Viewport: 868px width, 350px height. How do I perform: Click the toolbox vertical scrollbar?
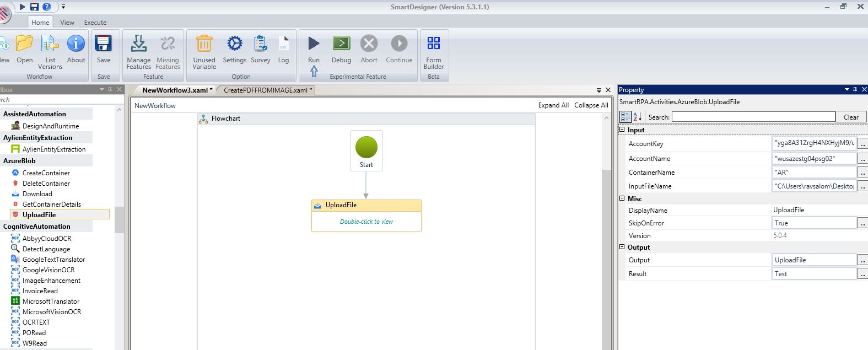pos(119,219)
